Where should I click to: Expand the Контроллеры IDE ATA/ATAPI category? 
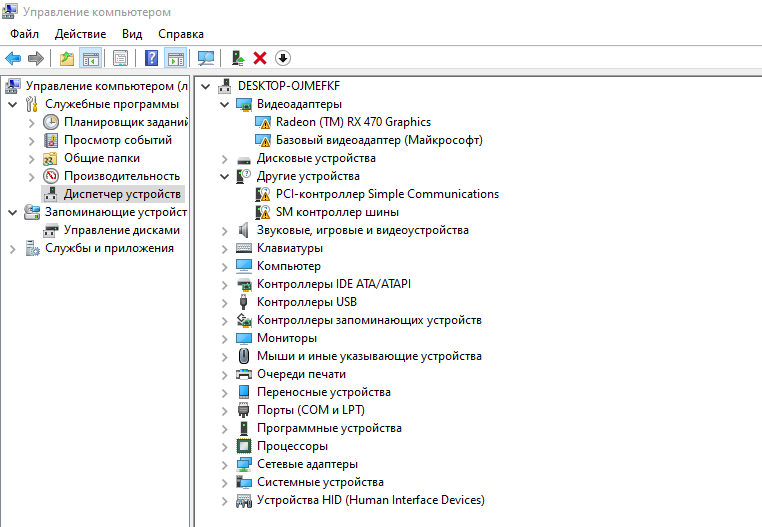click(x=224, y=285)
